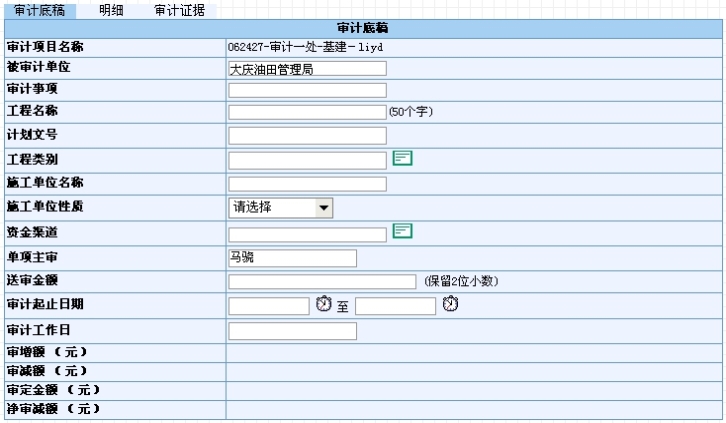Viewport: 726px width, 423px height.
Task: Select the 单项主审 field containing 马骁
Action: (292, 258)
